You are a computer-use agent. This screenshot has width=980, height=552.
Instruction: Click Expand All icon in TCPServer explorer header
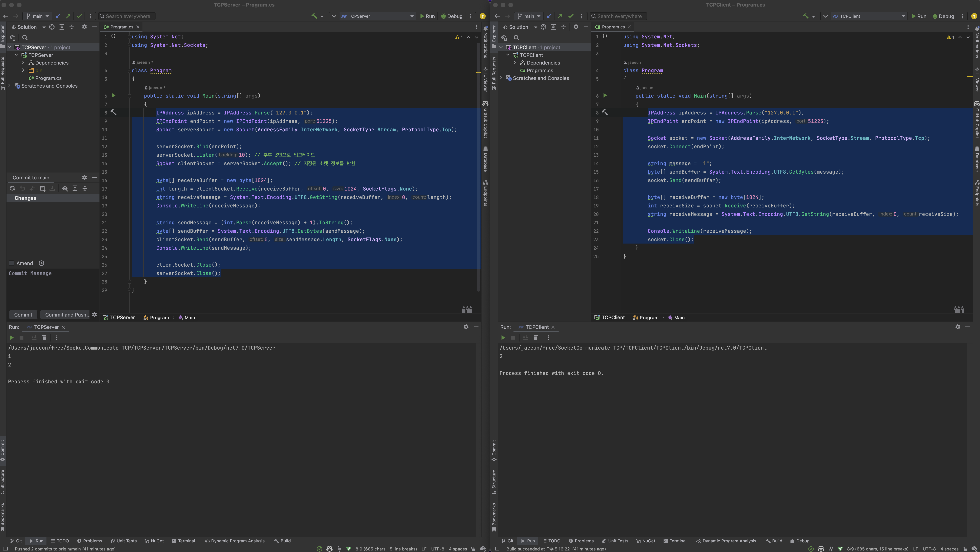click(62, 27)
